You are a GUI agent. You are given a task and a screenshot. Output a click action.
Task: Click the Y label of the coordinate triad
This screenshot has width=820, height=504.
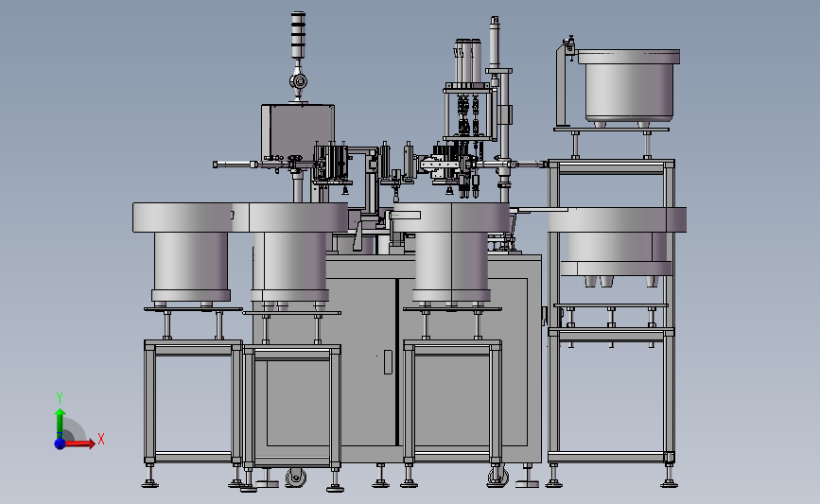click(x=60, y=398)
